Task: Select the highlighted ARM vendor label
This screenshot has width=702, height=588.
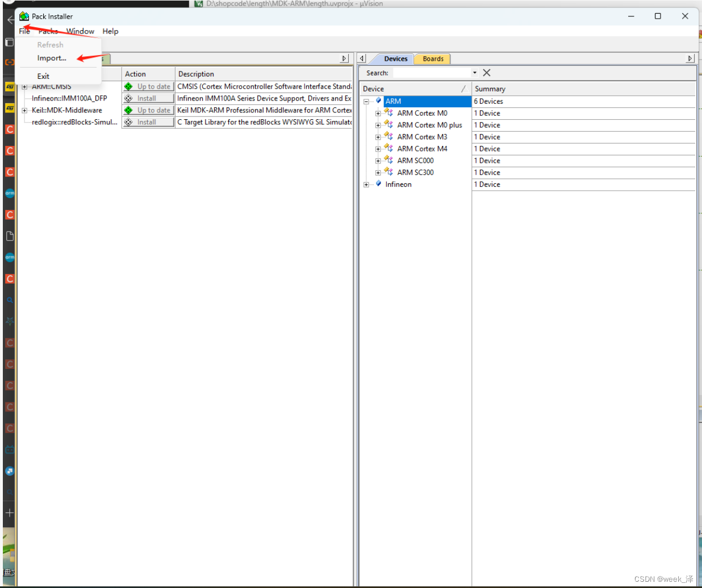Action: [x=393, y=101]
